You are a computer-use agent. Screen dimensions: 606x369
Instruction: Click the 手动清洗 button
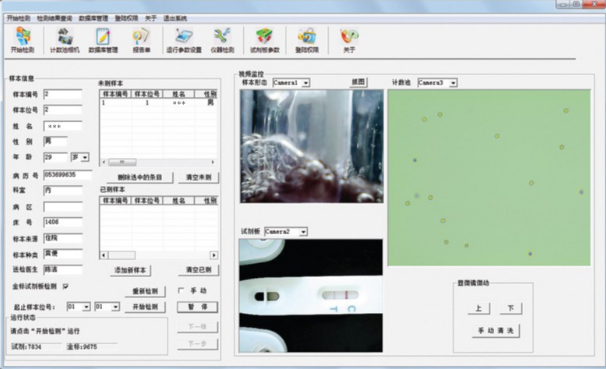click(496, 331)
